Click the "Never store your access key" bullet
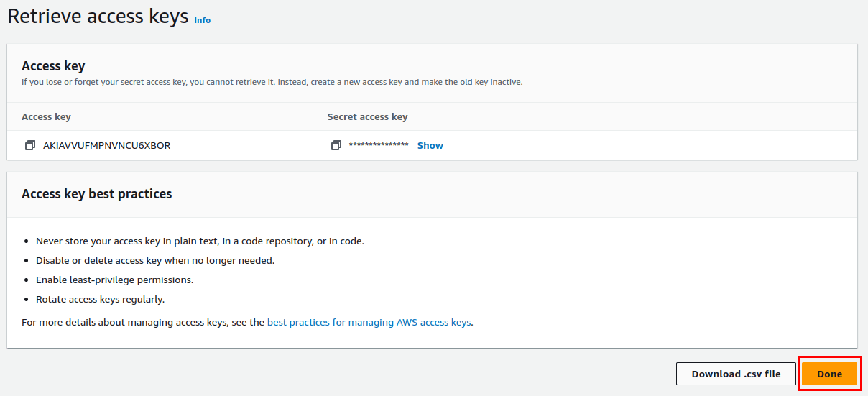The image size is (868, 396). (x=200, y=241)
